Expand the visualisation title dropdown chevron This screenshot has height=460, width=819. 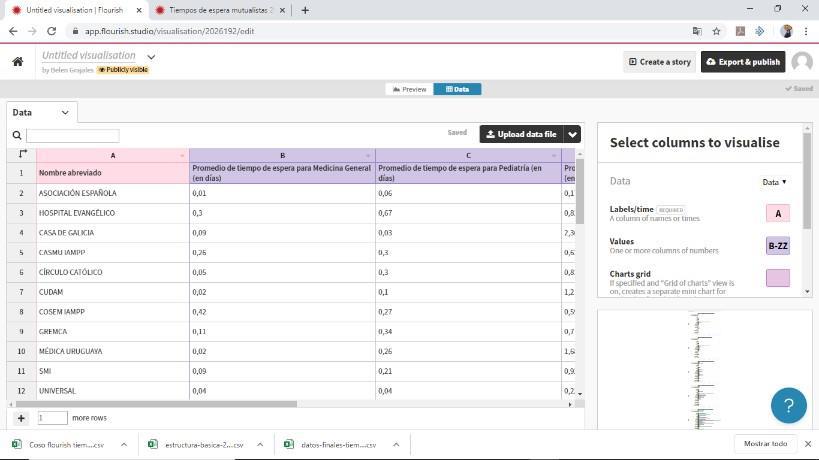click(151, 56)
